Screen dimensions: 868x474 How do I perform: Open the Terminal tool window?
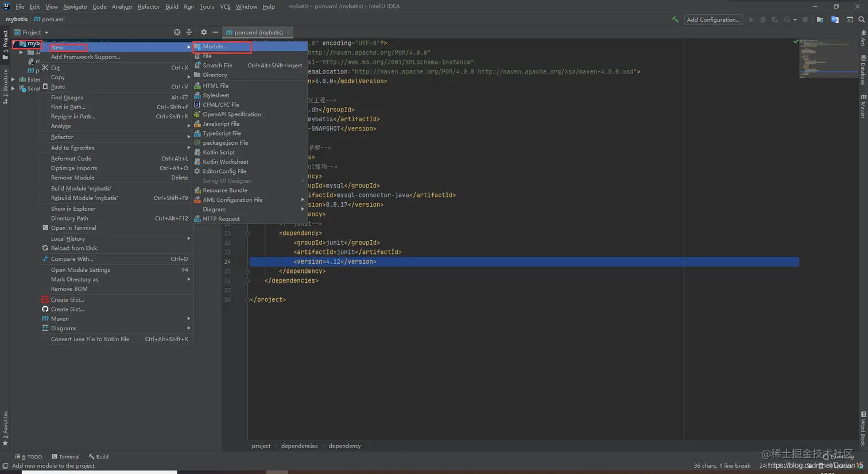point(65,457)
